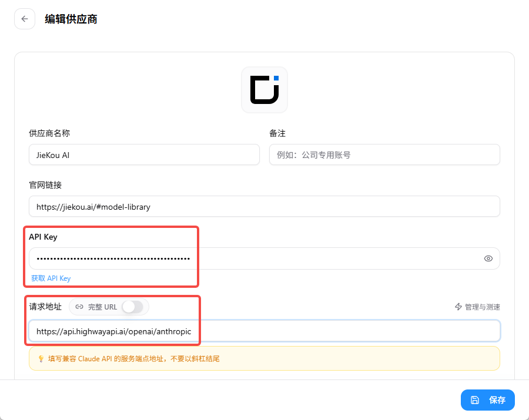
Task: Click the 官网链接 label
Action: (x=45, y=185)
